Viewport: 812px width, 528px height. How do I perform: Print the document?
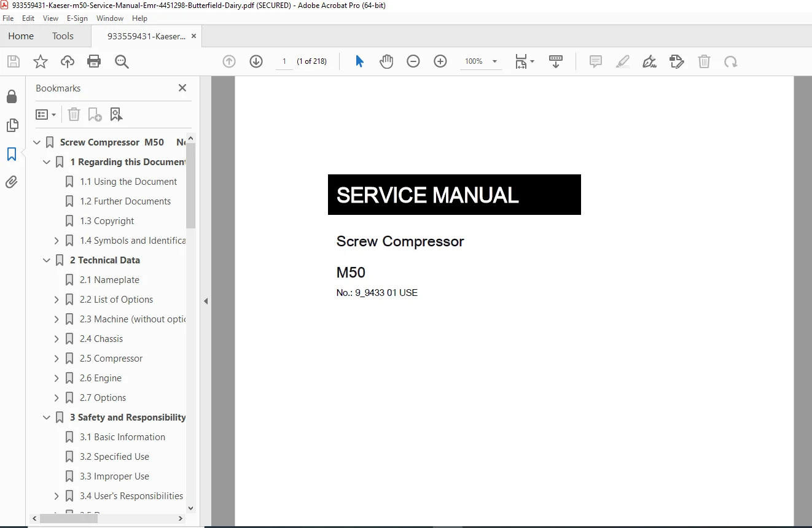pos(94,61)
